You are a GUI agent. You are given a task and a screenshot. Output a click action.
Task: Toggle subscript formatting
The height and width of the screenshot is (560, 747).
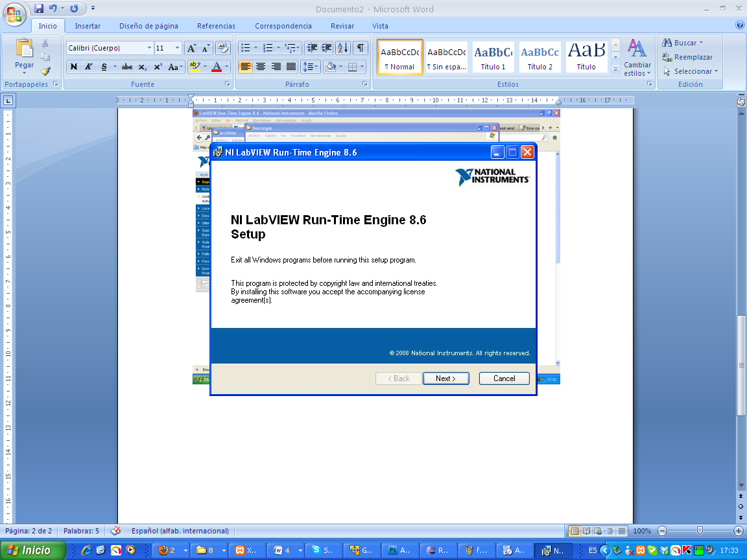tap(143, 67)
